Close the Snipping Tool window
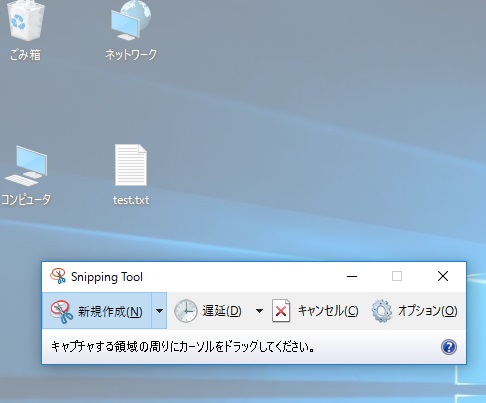Viewport: 486px width, 403px height. pos(443,276)
